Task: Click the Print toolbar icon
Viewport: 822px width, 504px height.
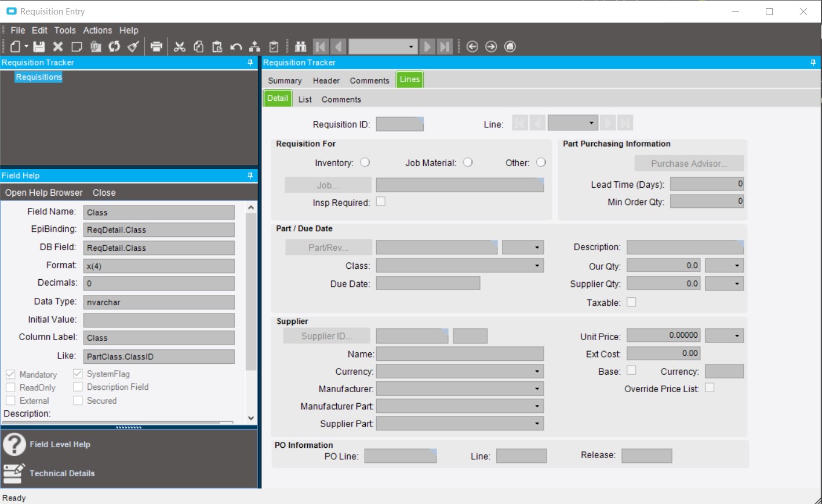Action: (157, 47)
